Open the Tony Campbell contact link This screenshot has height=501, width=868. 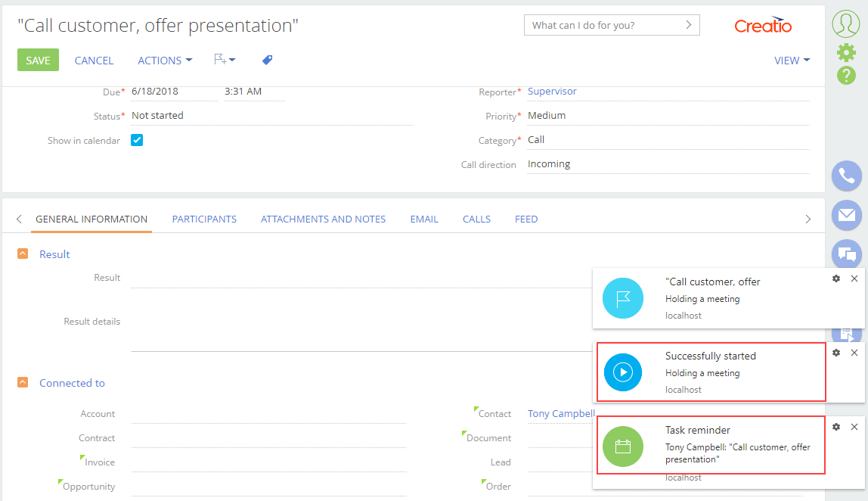(x=561, y=413)
